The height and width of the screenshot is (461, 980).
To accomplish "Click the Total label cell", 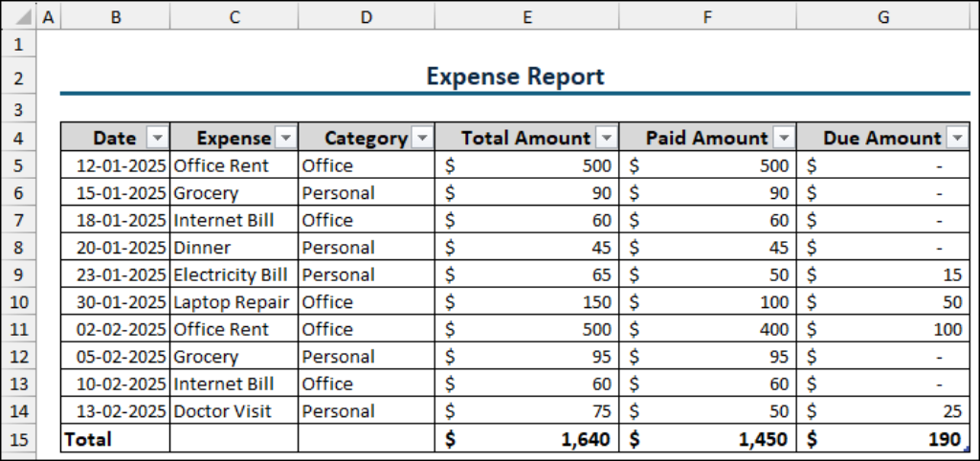I will click(115, 438).
